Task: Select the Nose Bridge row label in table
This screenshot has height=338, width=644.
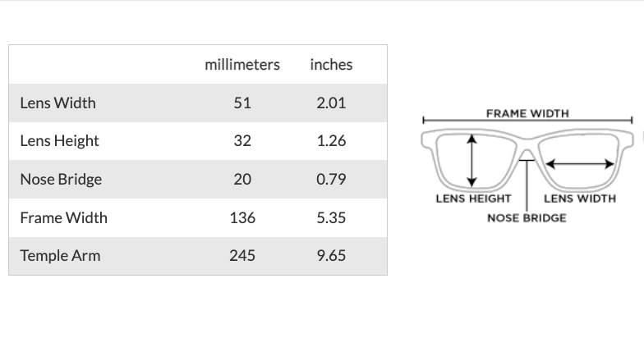Action: pos(61,179)
